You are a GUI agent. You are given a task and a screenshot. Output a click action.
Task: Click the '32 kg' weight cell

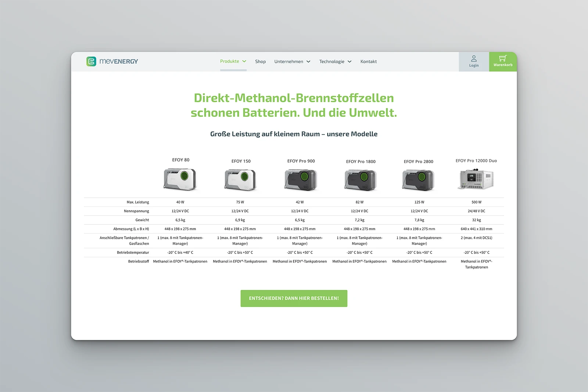477,220
